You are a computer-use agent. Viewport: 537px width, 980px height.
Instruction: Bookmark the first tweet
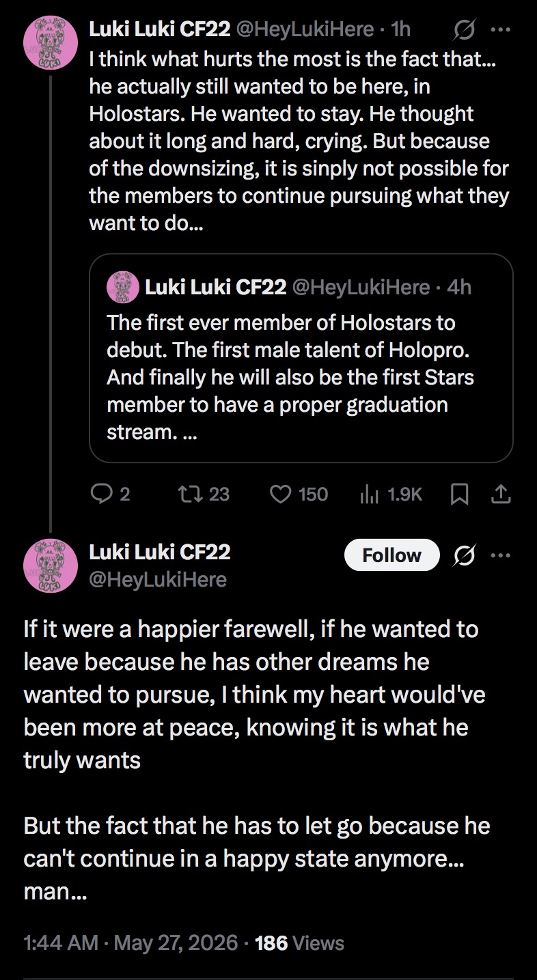pos(460,494)
